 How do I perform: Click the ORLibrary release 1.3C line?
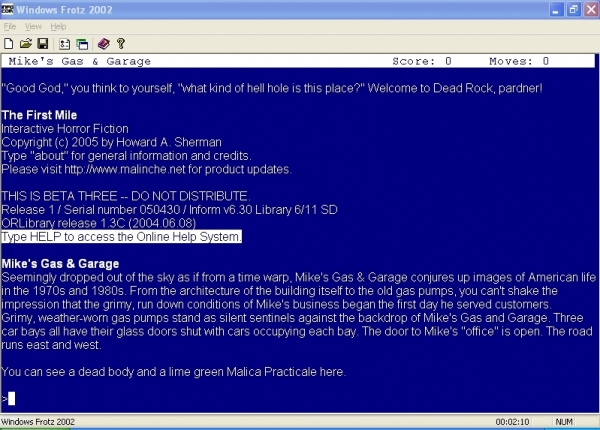pos(99,223)
